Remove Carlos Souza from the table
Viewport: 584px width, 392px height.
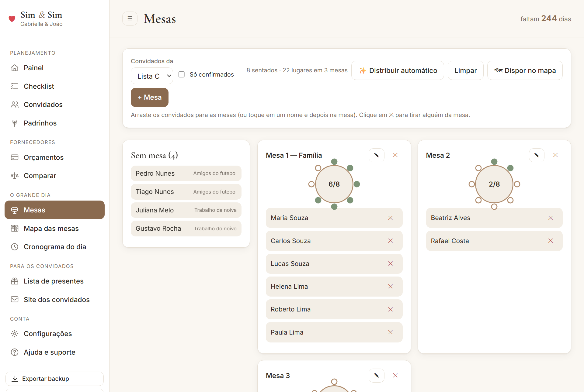pyautogui.click(x=391, y=241)
